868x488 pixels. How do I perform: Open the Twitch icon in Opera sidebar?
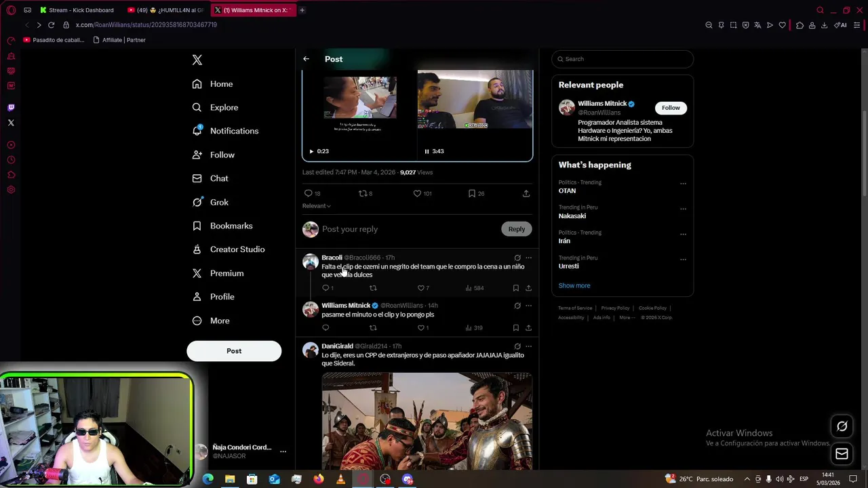(x=11, y=108)
